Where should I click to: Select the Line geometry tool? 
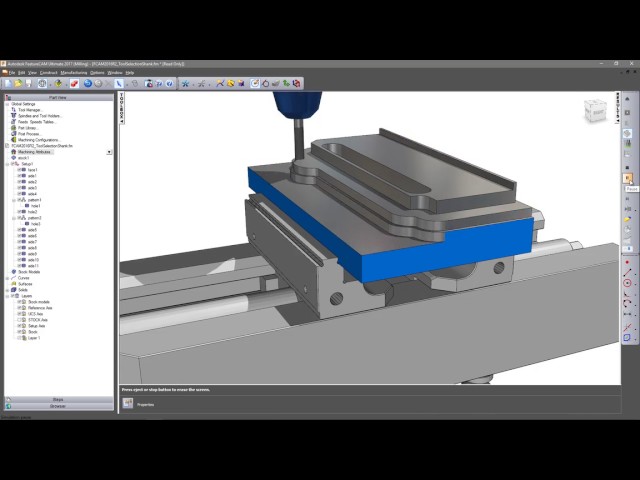click(627, 272)
